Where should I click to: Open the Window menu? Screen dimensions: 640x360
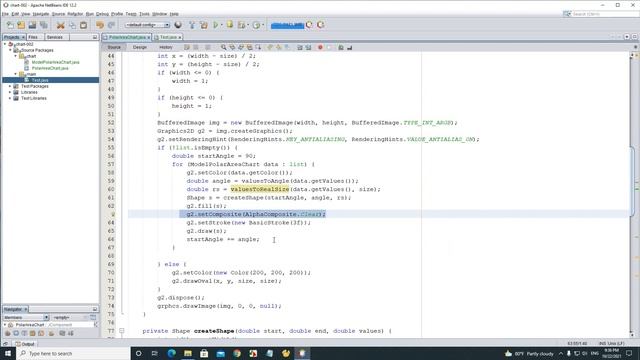[x=159, y=14]
